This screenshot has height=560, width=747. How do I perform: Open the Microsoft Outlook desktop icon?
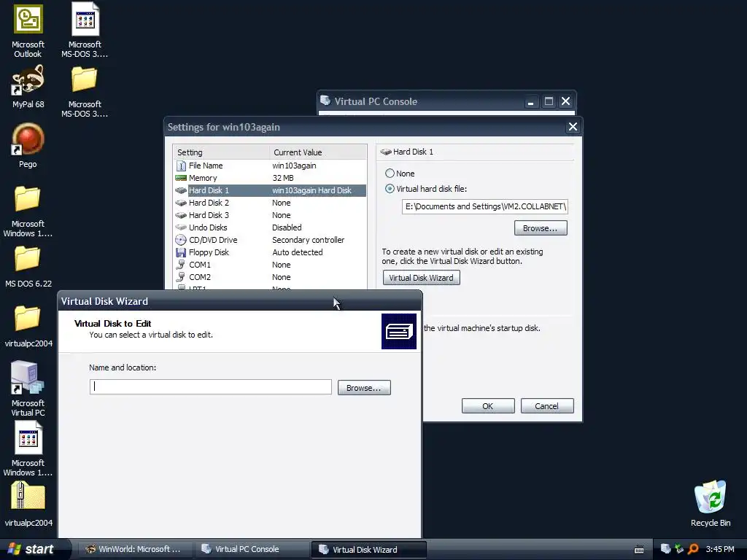[x=28, y=20]
